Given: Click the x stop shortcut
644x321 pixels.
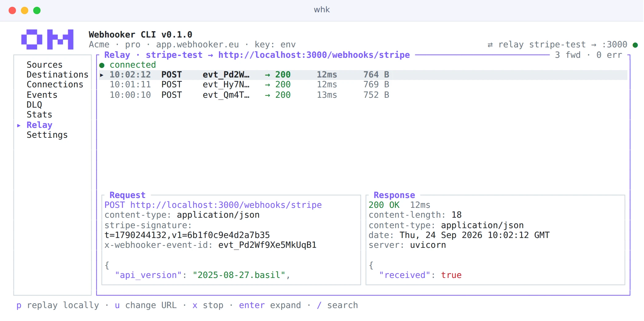Looking at the screenshot, I should [208, 305].
